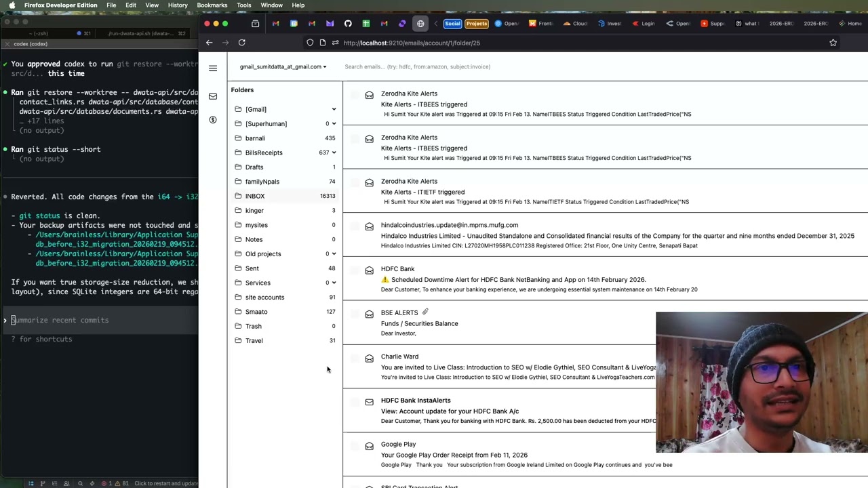Click envelope icon on HDFC Bank downtime email
The image size is (868, 488).
(369, 270)
